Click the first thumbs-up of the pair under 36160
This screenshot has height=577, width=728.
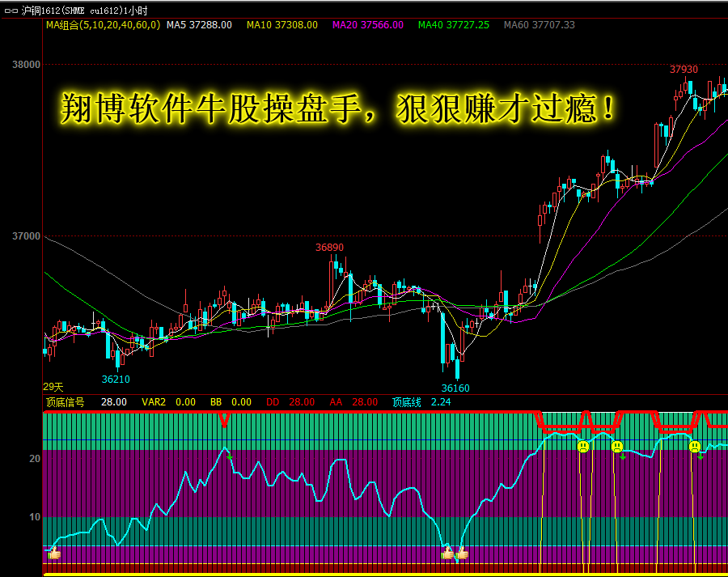447,554
